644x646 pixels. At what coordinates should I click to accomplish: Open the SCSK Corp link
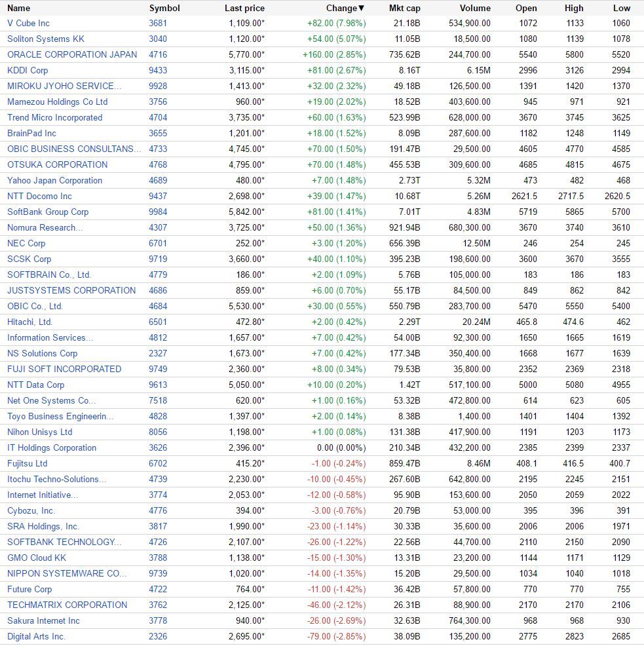[29, 259]
